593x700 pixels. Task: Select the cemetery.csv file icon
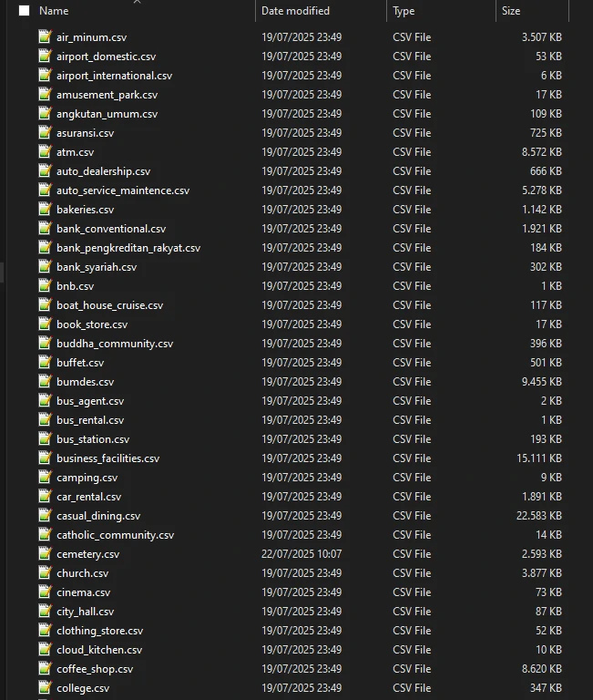[45, 554]
